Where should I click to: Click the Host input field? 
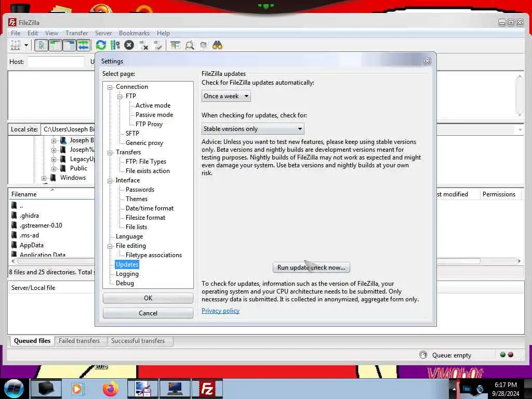click(x=56, y=61)
